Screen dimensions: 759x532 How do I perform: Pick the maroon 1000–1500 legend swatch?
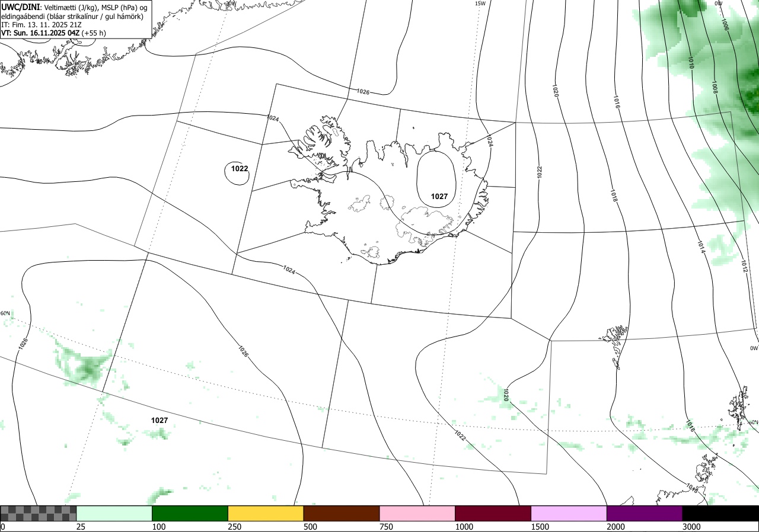(493, 513)
